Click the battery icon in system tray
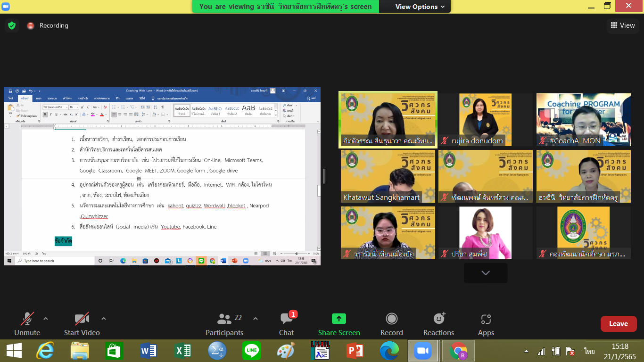The height and width of the screenshot is (362, 644). (x=556, y=352)
